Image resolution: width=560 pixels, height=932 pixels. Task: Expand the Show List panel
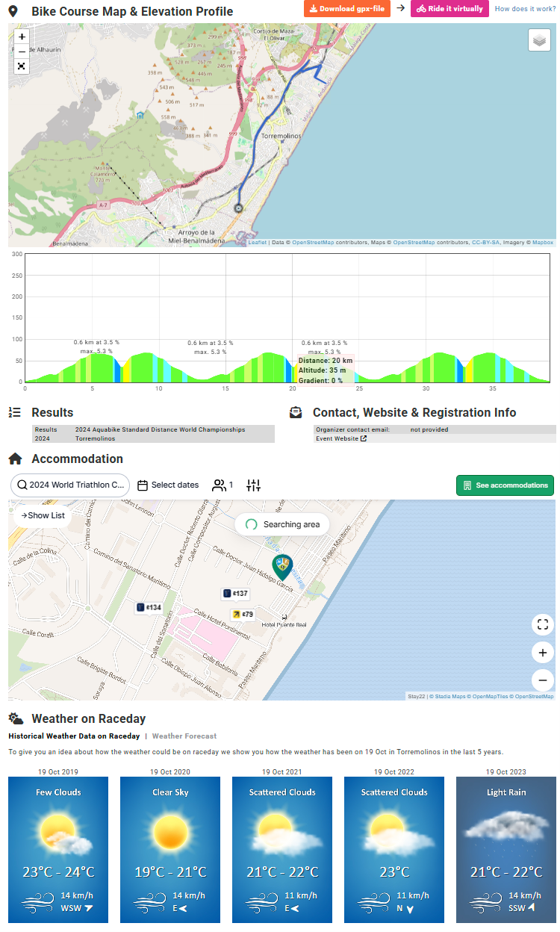[43, 515]
